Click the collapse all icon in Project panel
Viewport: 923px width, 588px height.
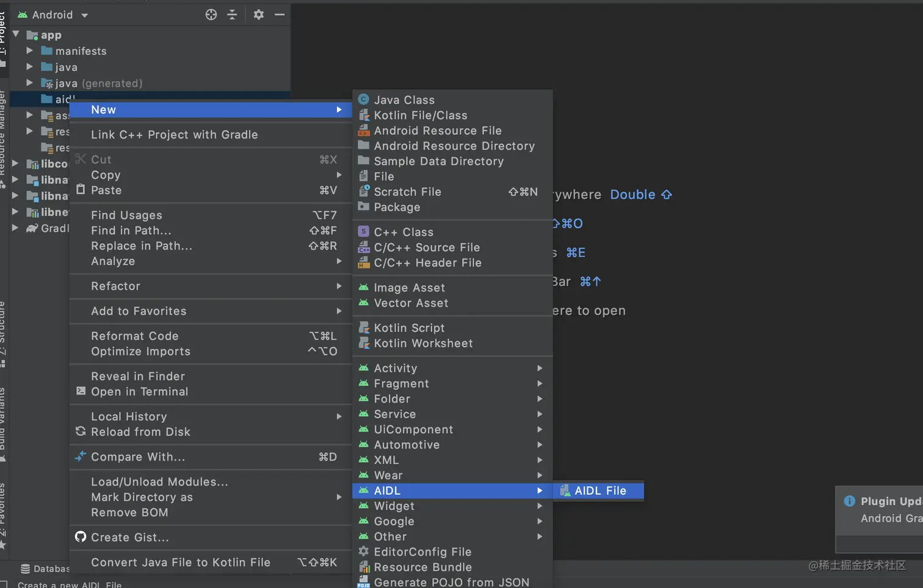pyautogui.click(x=232, y=15)
